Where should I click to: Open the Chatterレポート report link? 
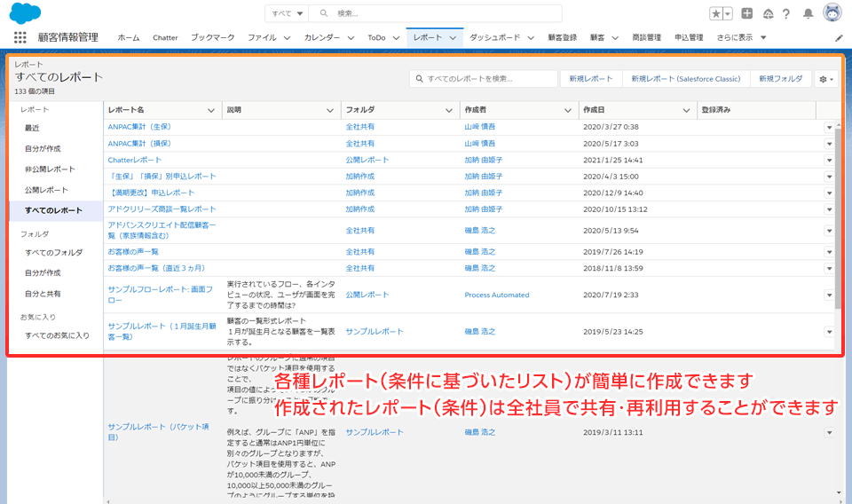(x=135, y=160)
